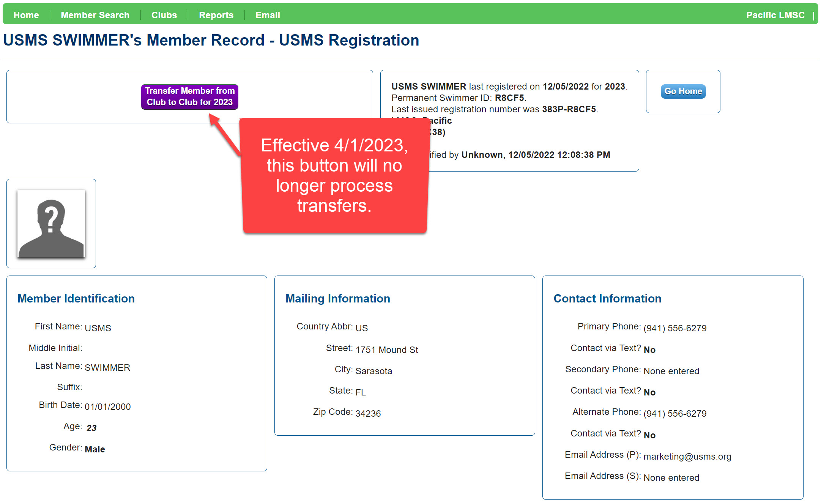
Task: Click the last registered date 12/05/2022
Action: coord(566,87)
